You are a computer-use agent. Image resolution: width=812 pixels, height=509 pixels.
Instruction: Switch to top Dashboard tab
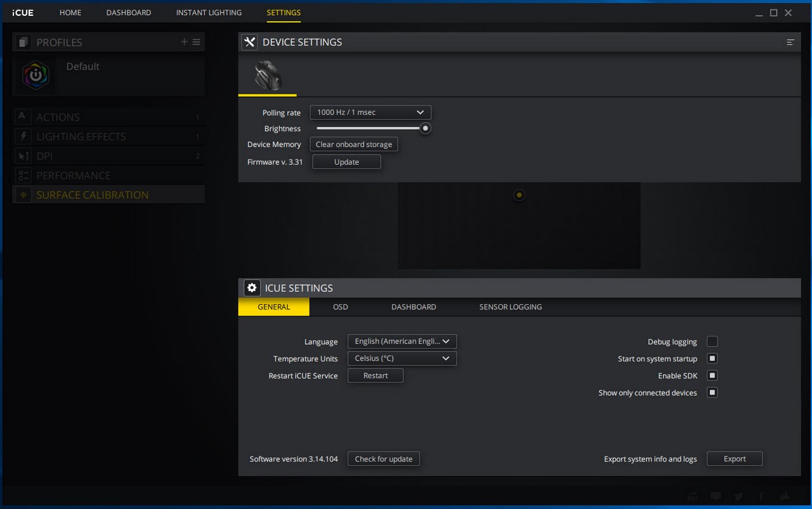[x=129, y=13]
